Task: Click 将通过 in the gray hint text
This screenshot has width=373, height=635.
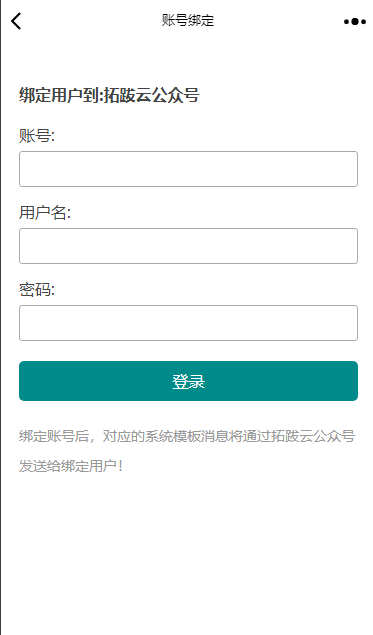Action: [x=250, y=436]
